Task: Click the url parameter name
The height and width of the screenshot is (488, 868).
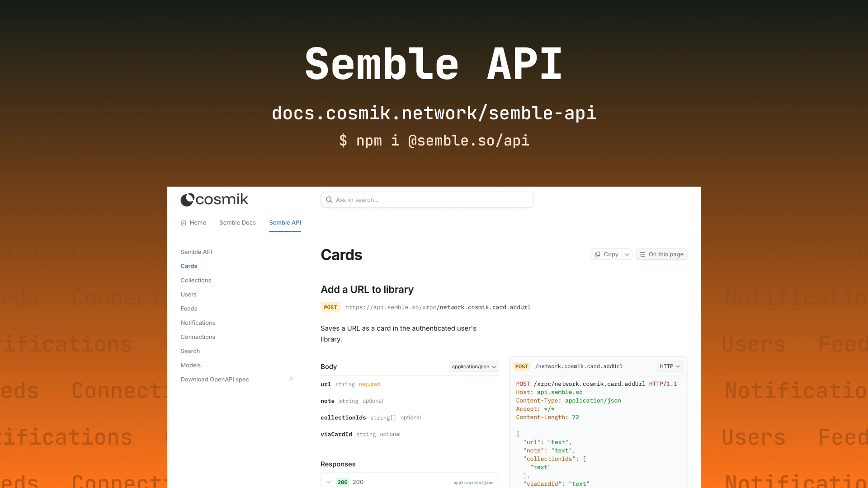Action: 325,385
